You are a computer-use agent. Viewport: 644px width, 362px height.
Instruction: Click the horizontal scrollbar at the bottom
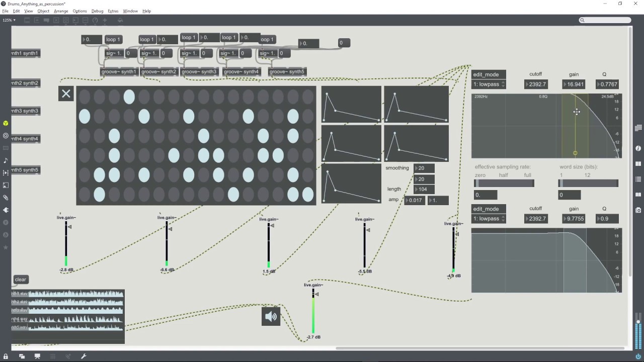tap(480, 348)
